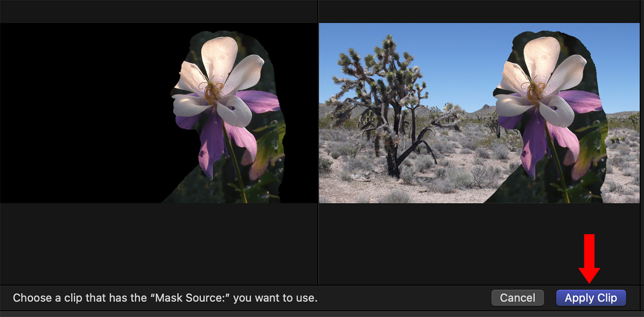Click the flower's yellow center in left viewer
Viewport: 644px width, 317px height.
[213, 91]
